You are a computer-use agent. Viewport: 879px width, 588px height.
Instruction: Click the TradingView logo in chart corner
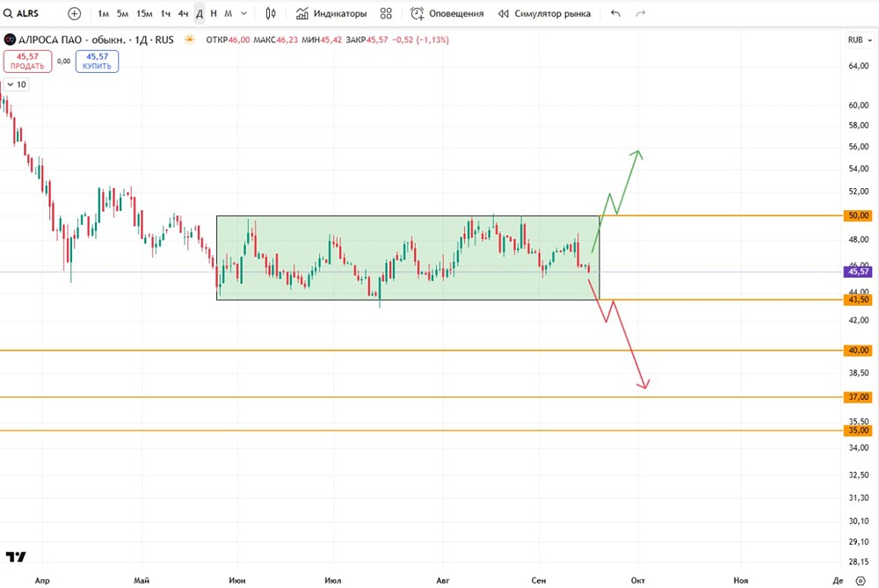[16, 556]
